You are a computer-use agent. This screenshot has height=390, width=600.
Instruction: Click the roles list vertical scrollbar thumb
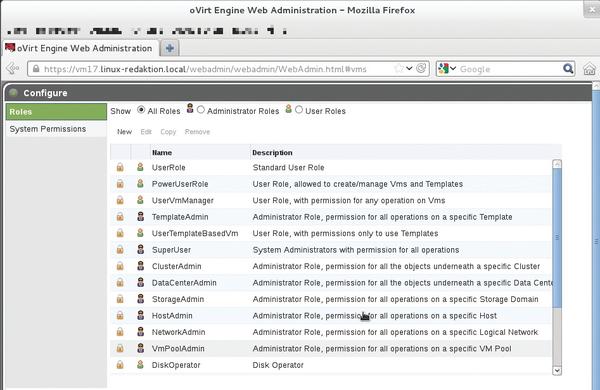[x=557, y=237]
